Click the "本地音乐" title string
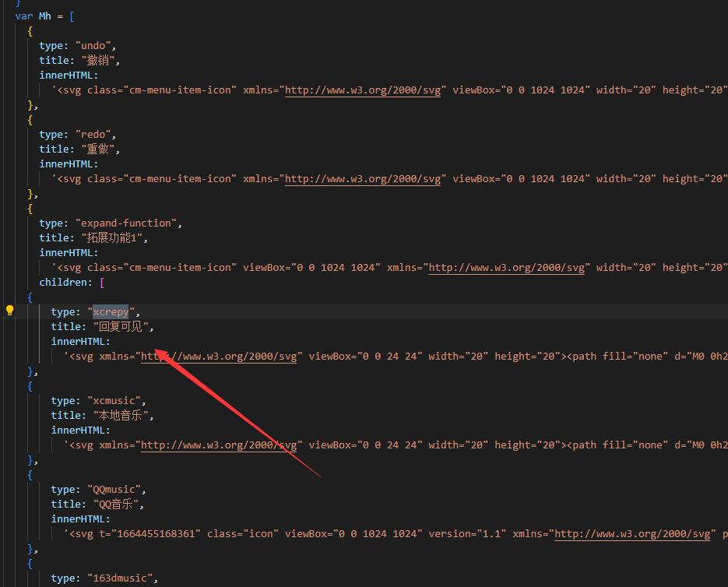Viewport: 728px width, 587px height. click(123, 416)
